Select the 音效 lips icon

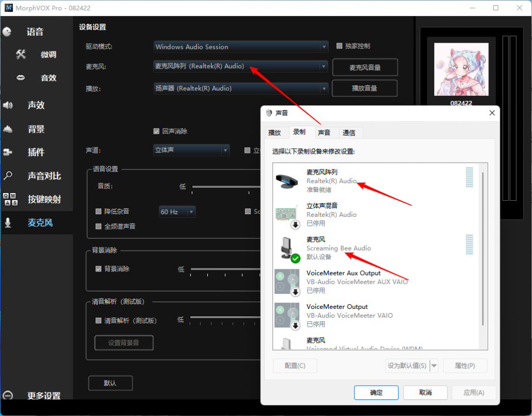click(21, 78)
